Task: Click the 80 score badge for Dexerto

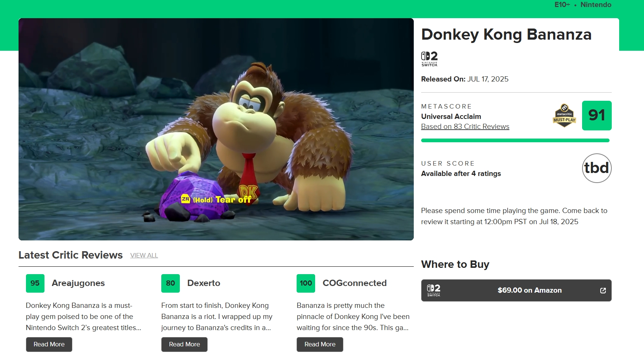Action: (171, 283)
